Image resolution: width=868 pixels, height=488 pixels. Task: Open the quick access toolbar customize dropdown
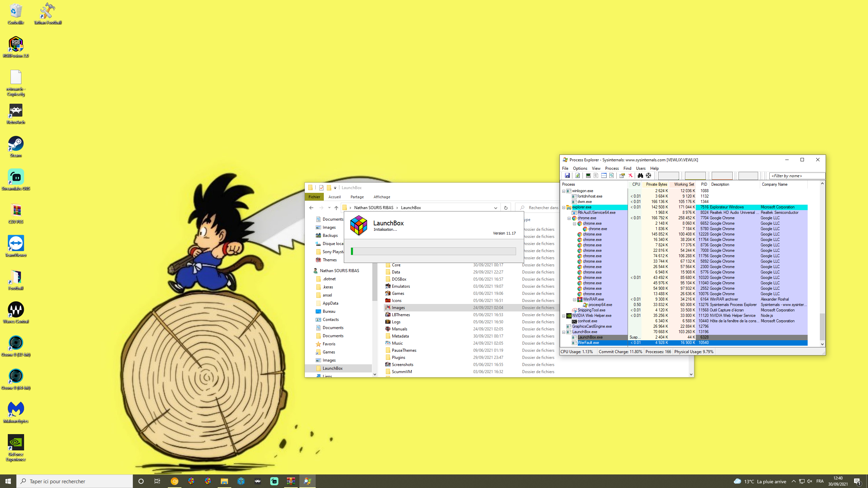click(x=335, y=188)
